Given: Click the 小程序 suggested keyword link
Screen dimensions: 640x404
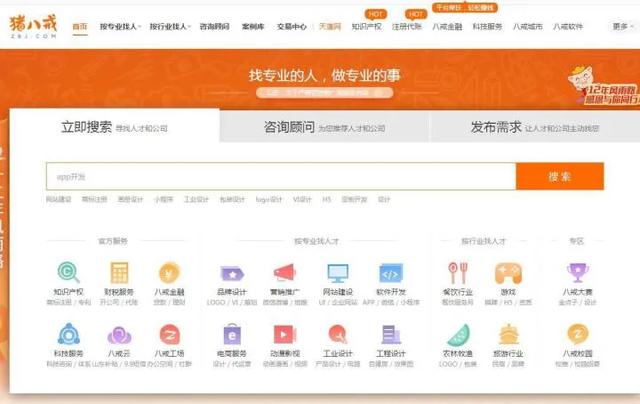Looking at the screenshot, I should [163, 200].
